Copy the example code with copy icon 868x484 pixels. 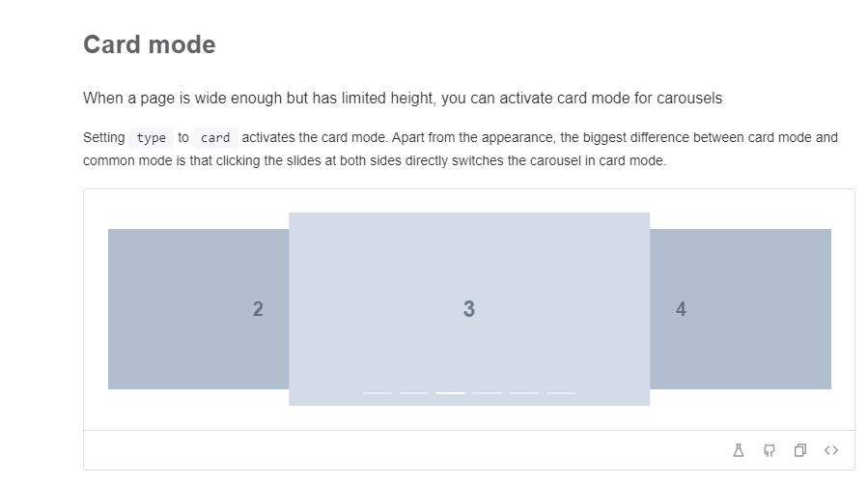tap(799, 450)
